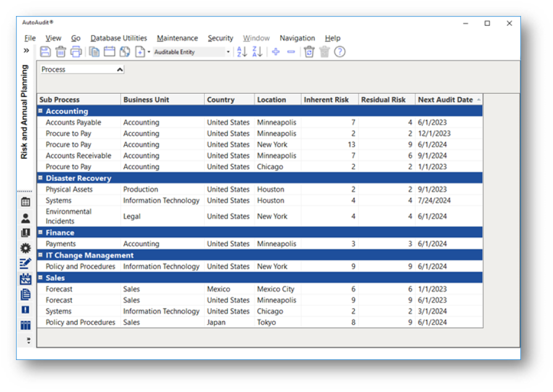Click the Print toolbar icon
Viewport: 553px width, 392px height.
[x=76, y=52]
